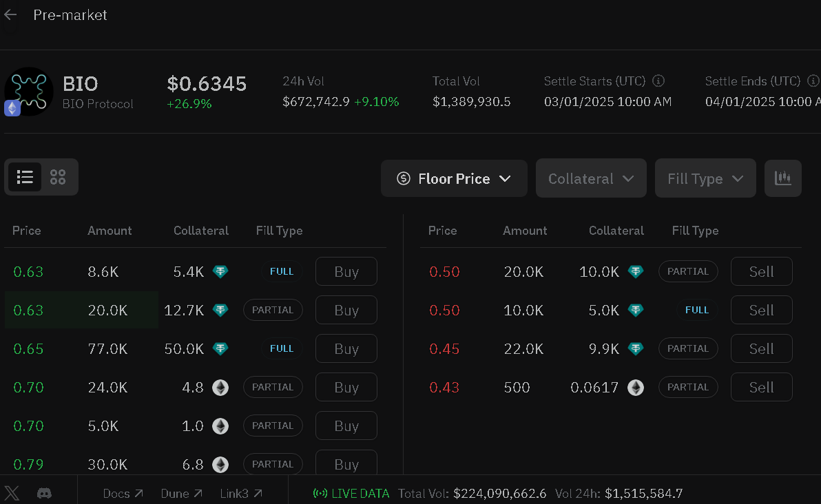Click the PARTIAL tag on 0.63 order

(x=273, y=310)
